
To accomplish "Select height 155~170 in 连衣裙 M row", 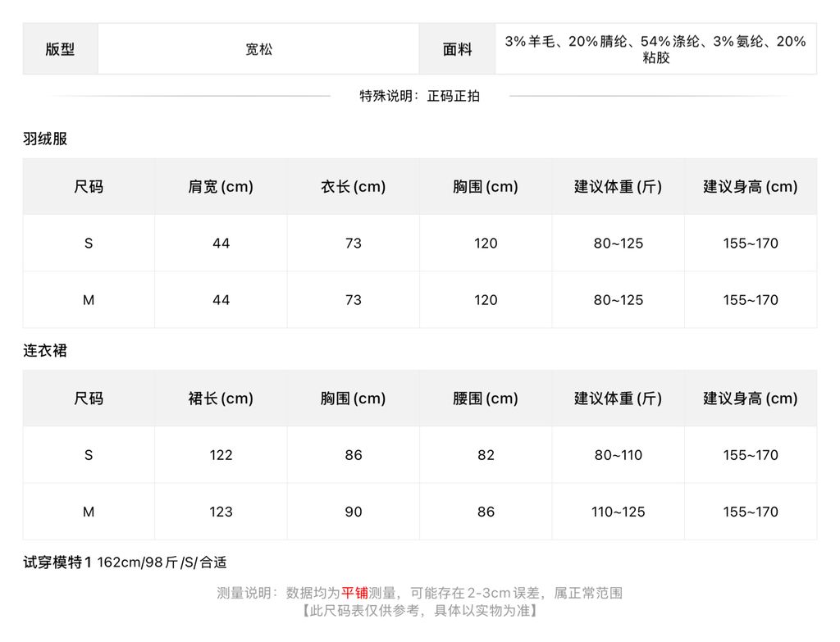I will click(x=751, y=512).
